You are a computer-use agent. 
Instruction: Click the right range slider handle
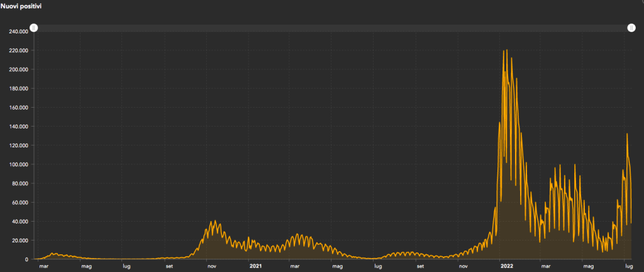pyautogui.click(x=631, y=28)
